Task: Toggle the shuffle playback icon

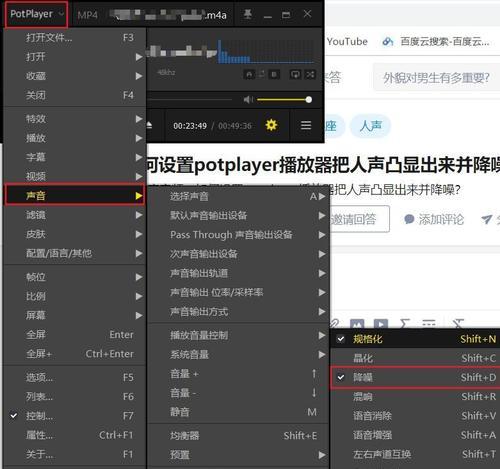Action: [310, 74]
